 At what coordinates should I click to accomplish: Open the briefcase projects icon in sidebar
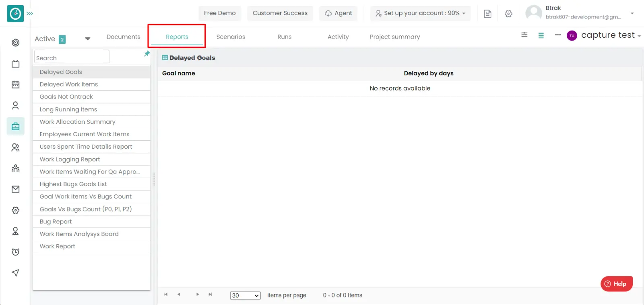(x=16, y=127)
